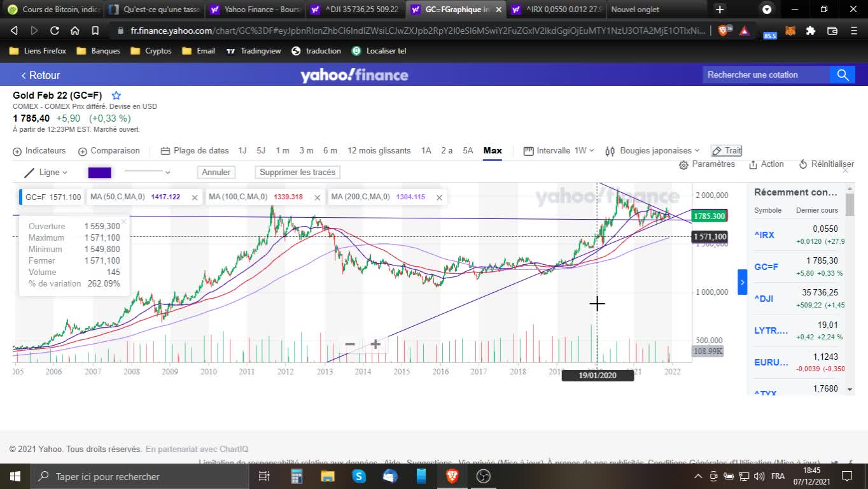Close the drawing toolbar
The height and width of the screenshot is (489, 868).
[845, 170]
